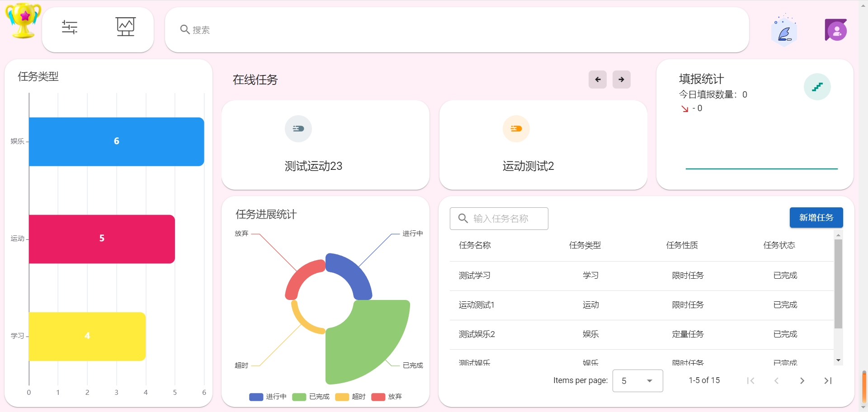Click the 新增任务 button
The image size is (868, 412).
816,218
